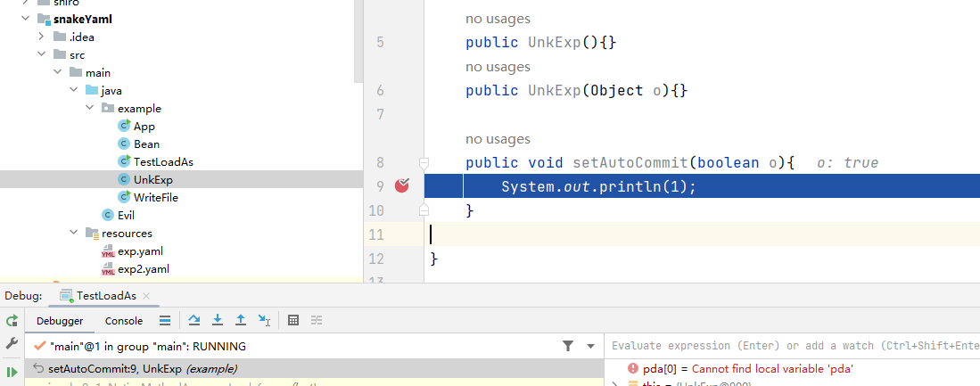Open exp.yaml in resources

140,250
